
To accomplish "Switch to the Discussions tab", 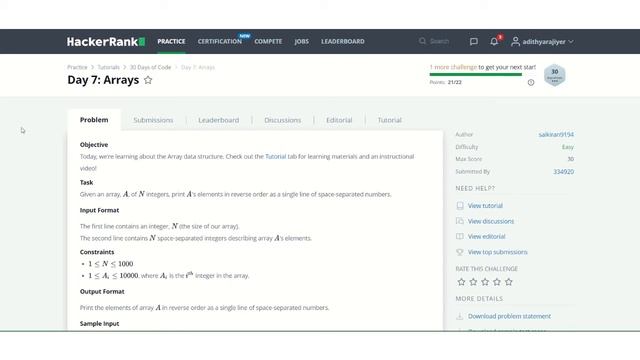I will [x=282, y=120].
